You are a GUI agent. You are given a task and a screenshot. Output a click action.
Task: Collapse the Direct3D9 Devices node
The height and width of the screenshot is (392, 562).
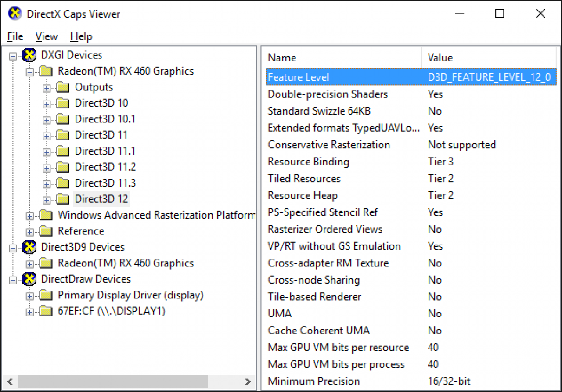[x=13, y=248]
